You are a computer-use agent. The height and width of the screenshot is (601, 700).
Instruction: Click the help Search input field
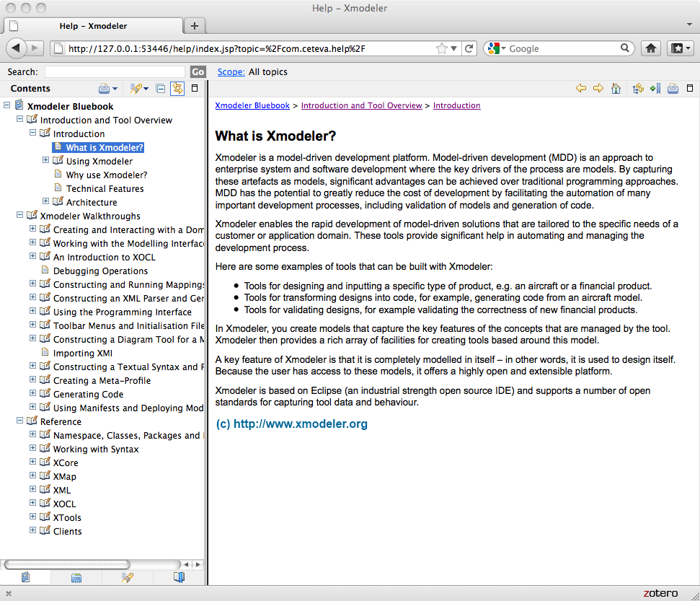pyautogui.click(x=115, y=72)
